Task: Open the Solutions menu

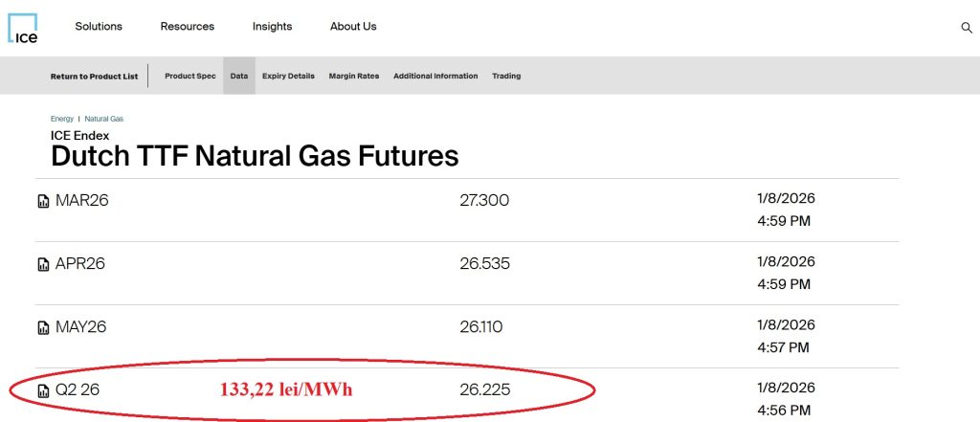Action: (x=99, y=27)
